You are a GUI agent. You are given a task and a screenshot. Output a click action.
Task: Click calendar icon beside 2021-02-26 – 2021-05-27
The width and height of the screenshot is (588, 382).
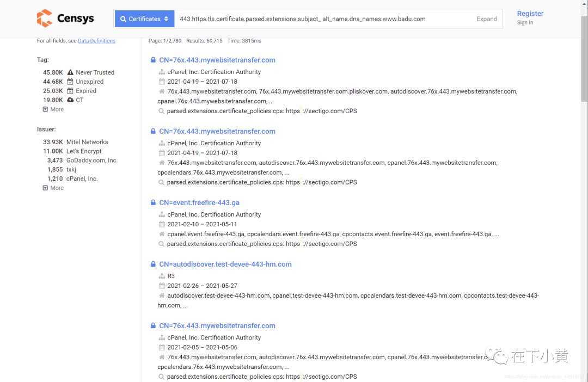pyautogui.click(x=162, y=286)
